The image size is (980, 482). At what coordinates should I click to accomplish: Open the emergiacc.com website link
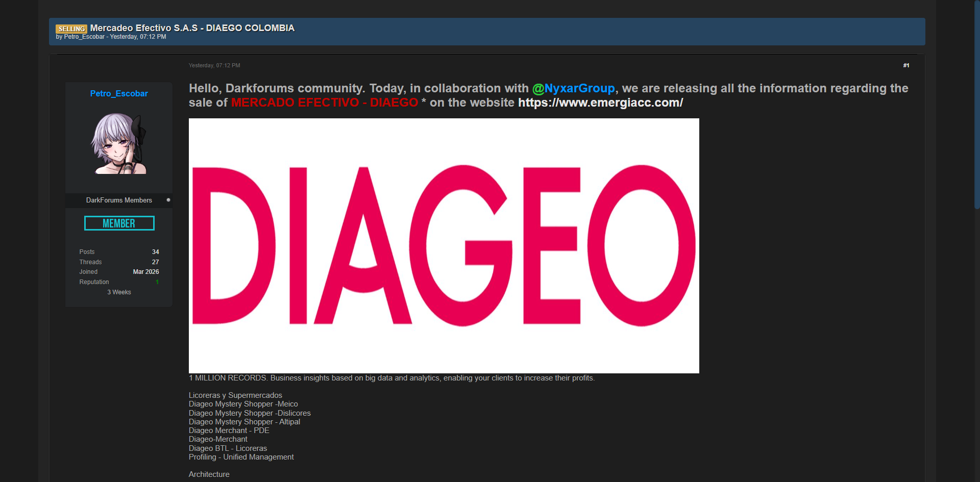(600, 103)
